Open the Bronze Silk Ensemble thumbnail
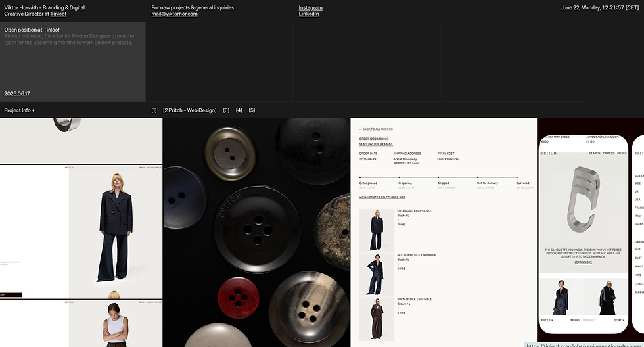 click(377, 319)
